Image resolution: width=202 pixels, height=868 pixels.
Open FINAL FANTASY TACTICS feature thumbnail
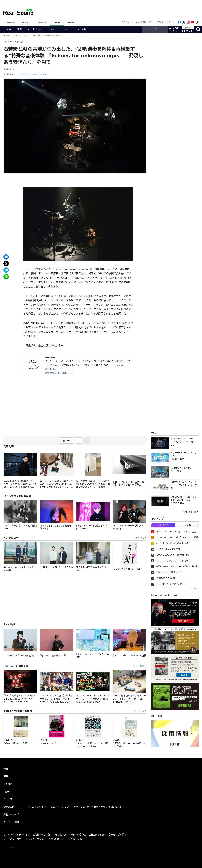click(x=160, y=486)
